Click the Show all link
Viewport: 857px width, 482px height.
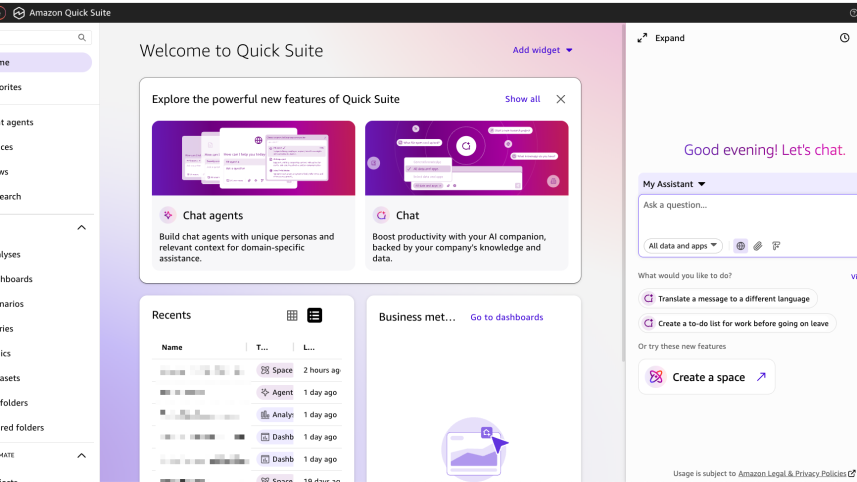click(523, 99)
